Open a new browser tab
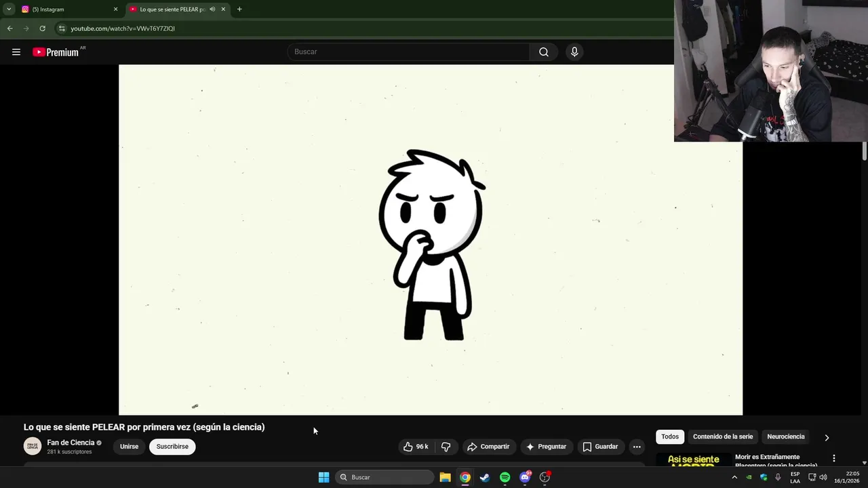 [239, 9]
